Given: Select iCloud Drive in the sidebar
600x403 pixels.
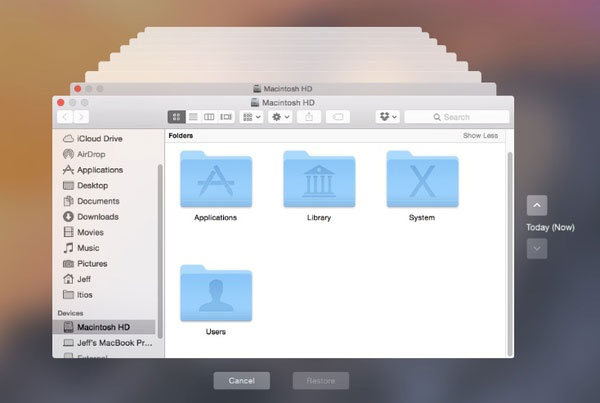Looking at the screenshot, I should (101, 138).
